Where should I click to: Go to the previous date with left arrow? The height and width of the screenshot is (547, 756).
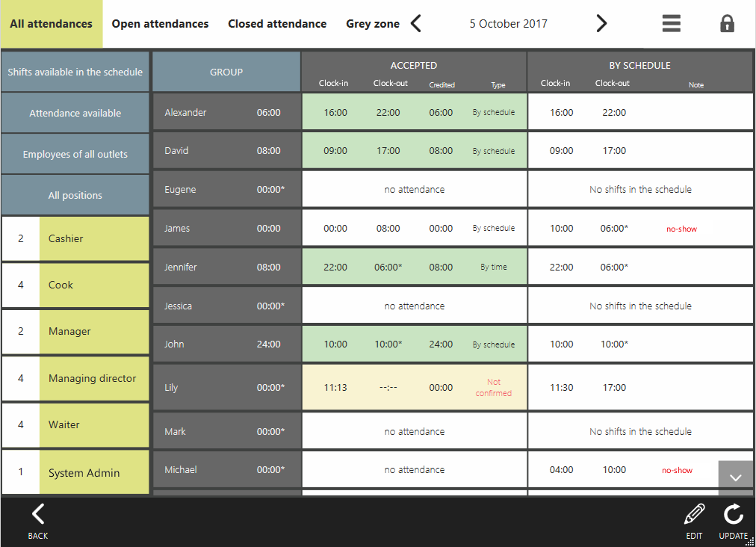[x=417, y=24]
